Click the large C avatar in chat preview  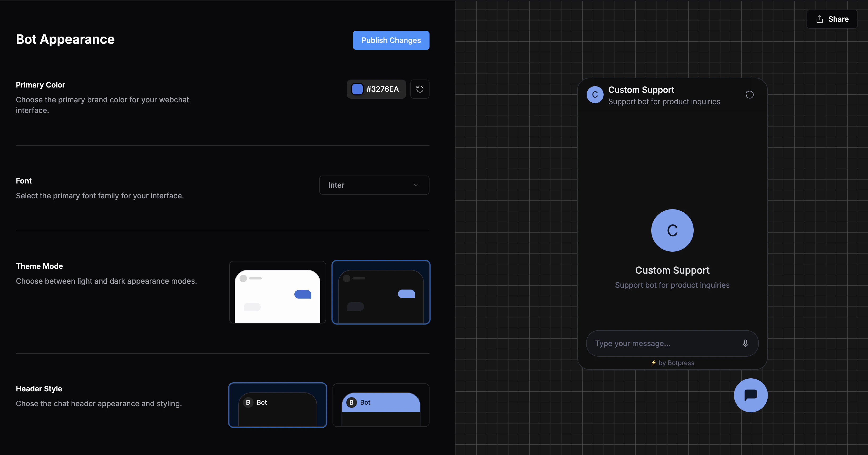tap(672, 230)
